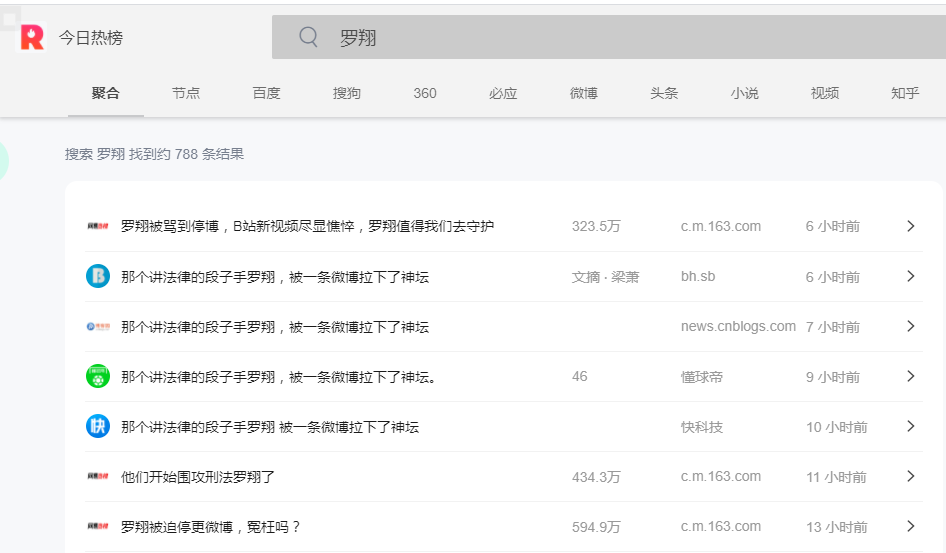Screen dimensions: 946x553
Task: Click the 13 小时前 timestamp
Action: [836, 527]
